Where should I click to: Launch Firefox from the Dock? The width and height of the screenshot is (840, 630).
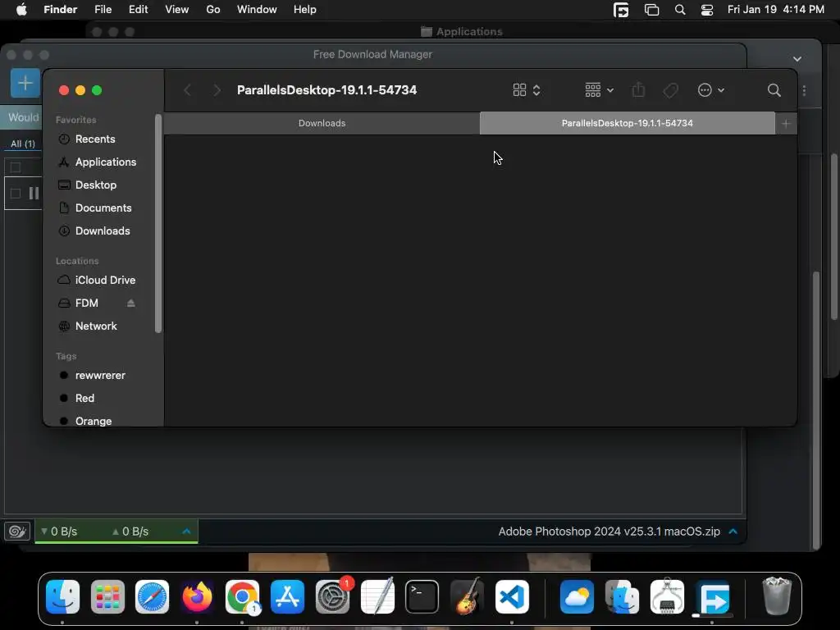197,597
